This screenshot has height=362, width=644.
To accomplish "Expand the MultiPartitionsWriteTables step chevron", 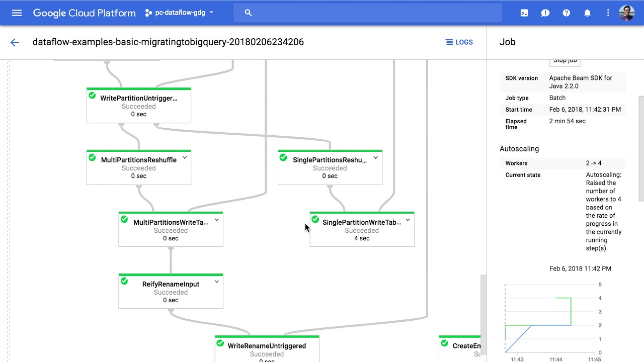I will point(217,220).
